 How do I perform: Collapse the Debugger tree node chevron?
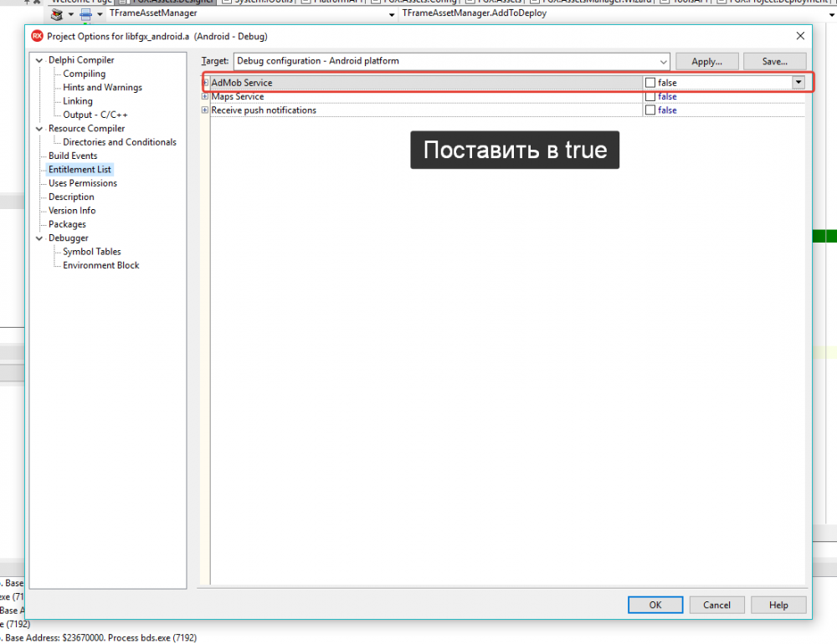coord(39,238)
